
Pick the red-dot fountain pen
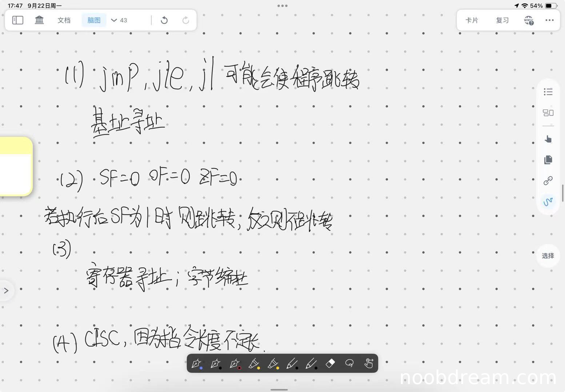[x=235, y=363]
